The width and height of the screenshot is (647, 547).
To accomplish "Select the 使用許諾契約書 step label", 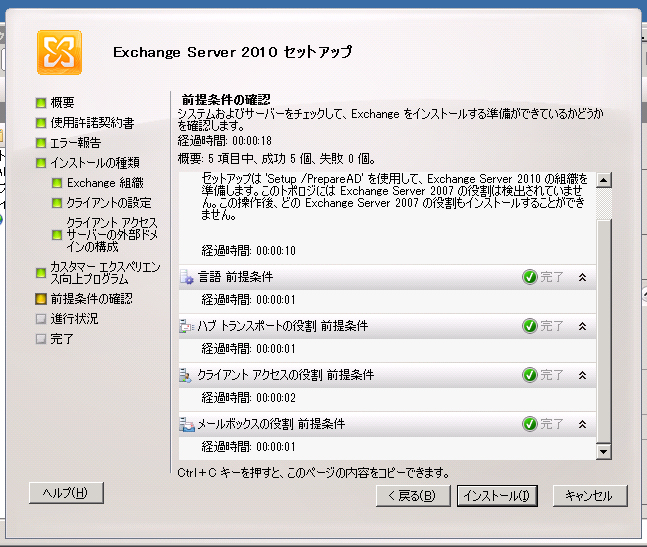I will click(x=92, y=123).
